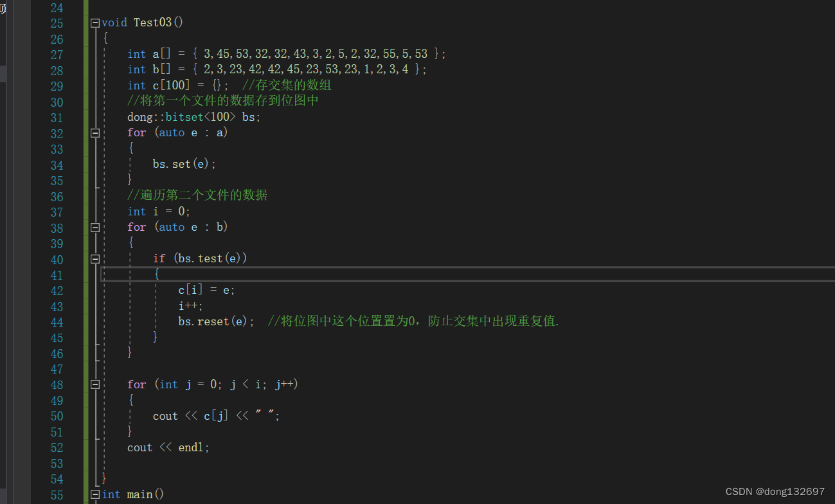This screenshot has height=504, width=835.
Task: Click the comment '//存交集的数组'
Action: point(287,85)
